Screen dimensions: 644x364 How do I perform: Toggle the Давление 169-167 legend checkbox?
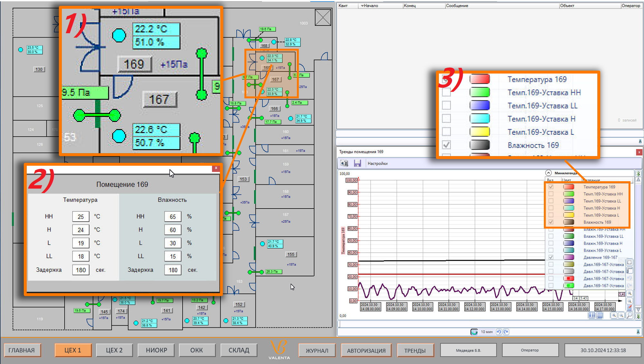pos(551,257)
